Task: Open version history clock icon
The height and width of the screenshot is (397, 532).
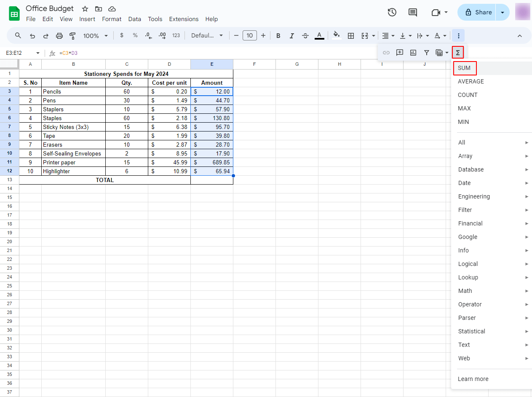Action: 392,12
